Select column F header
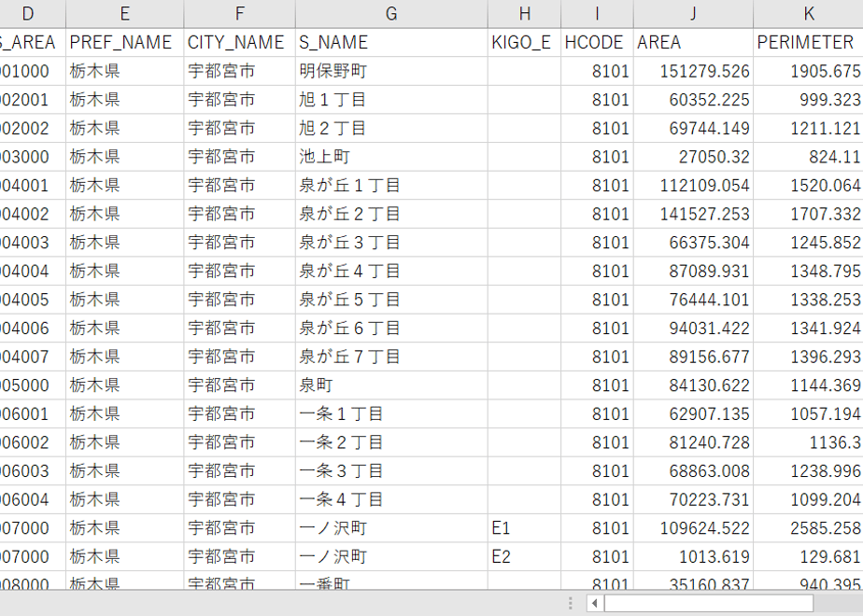 tap(239, 14)
